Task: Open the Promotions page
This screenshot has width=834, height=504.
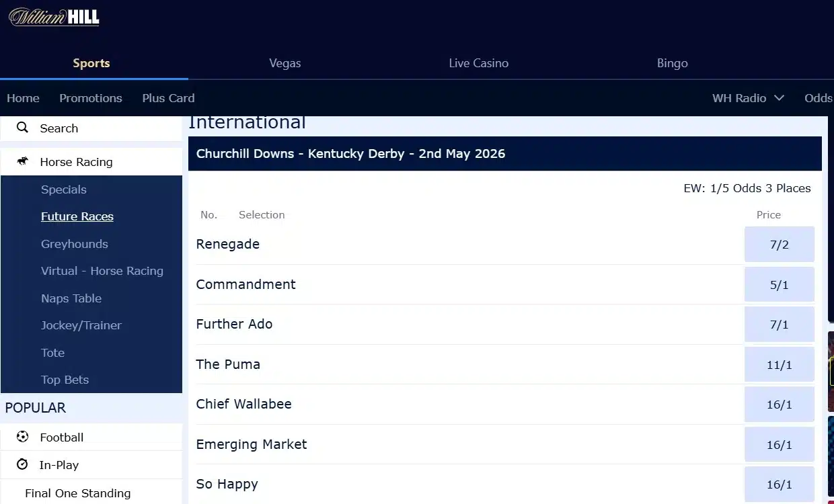Action: [91, 98]
